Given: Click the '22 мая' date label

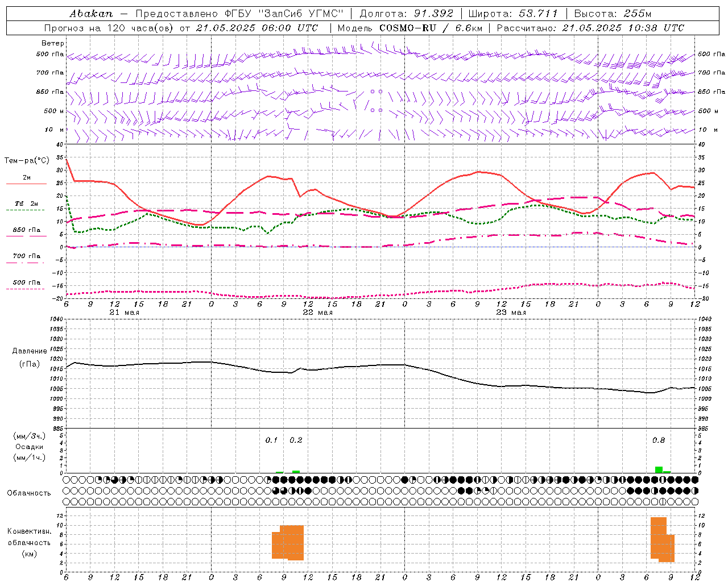Looking at the screenshot, I should pos(317,313).
